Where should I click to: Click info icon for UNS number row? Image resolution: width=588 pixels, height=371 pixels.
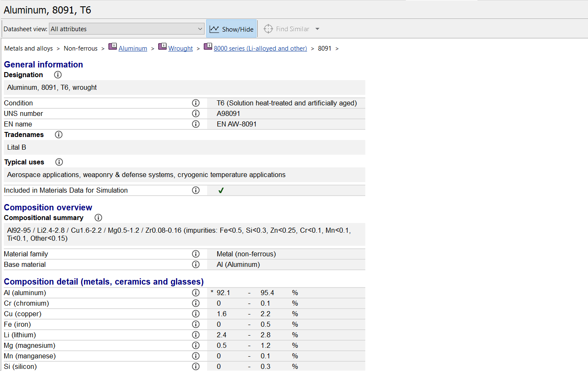[196, 113]
